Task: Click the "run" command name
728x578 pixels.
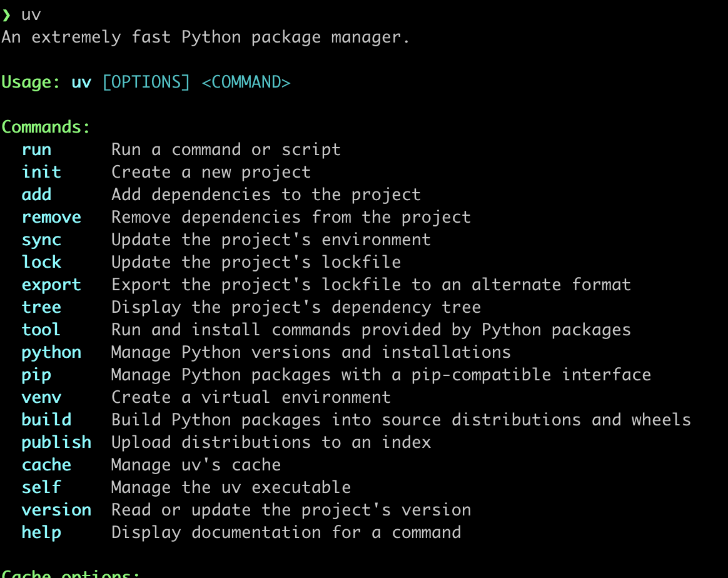Action: [36, 150]
